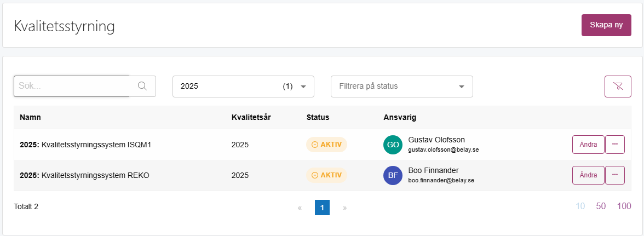The width and height of the screenshot is (644, 236).
Task: Show 50 rows per page
Action: click(x=601, y=206)
